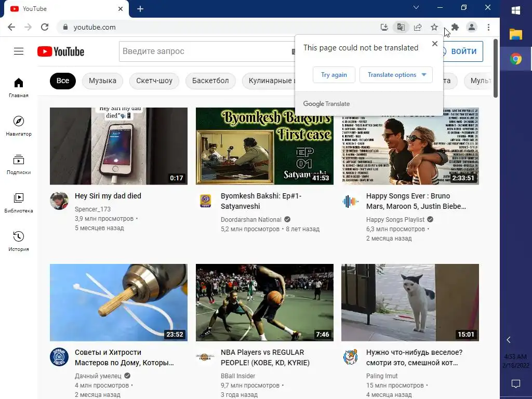Image resolution: width=532 pixels, height=399 pixels.
Task: Open Hey Siri my dad died title
Action: pos(108,196)
